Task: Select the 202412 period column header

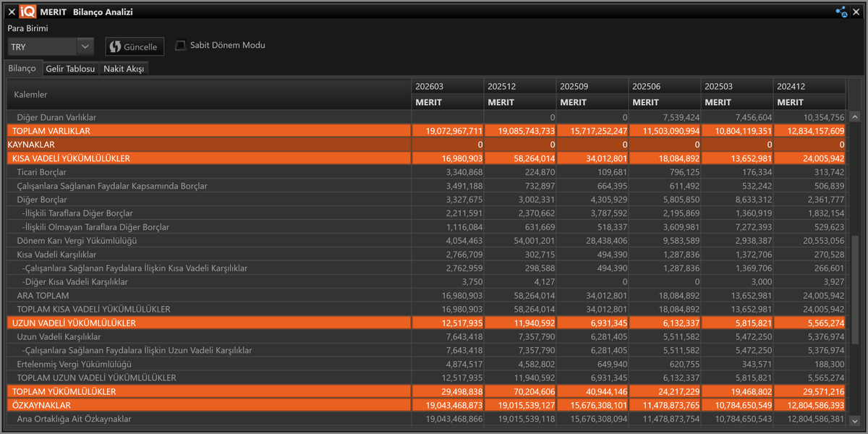Action: point(809,86)
